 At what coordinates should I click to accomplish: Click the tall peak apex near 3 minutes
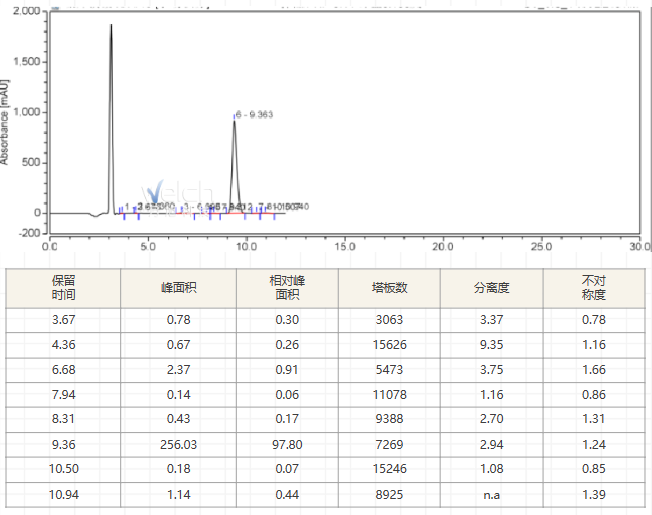click(111, 26)
